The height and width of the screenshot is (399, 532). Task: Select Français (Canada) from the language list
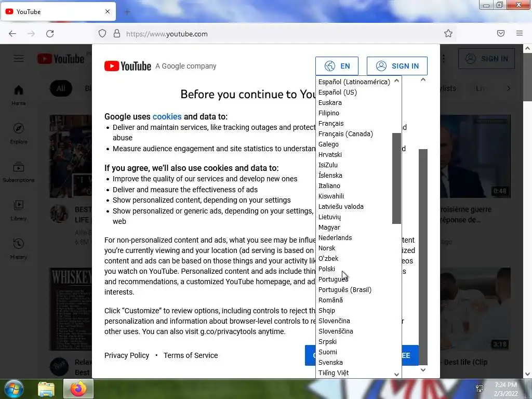pos(354,134)
